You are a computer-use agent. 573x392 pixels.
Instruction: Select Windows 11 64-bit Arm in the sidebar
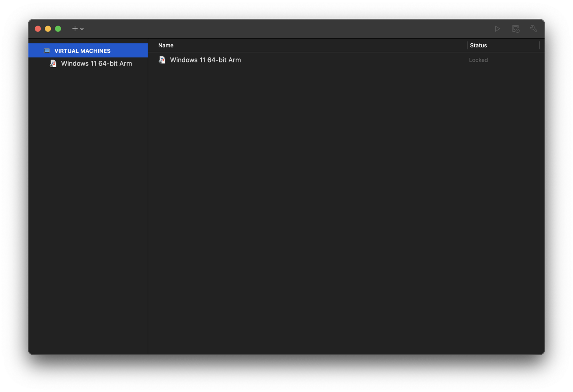97,63
